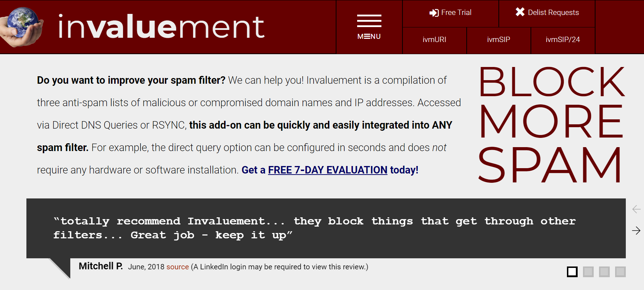Image resolution: width=644 pixels, height=290 pixels.
Task: Open the ivmSIP/24 navigation item
Action: pos(563,40)
